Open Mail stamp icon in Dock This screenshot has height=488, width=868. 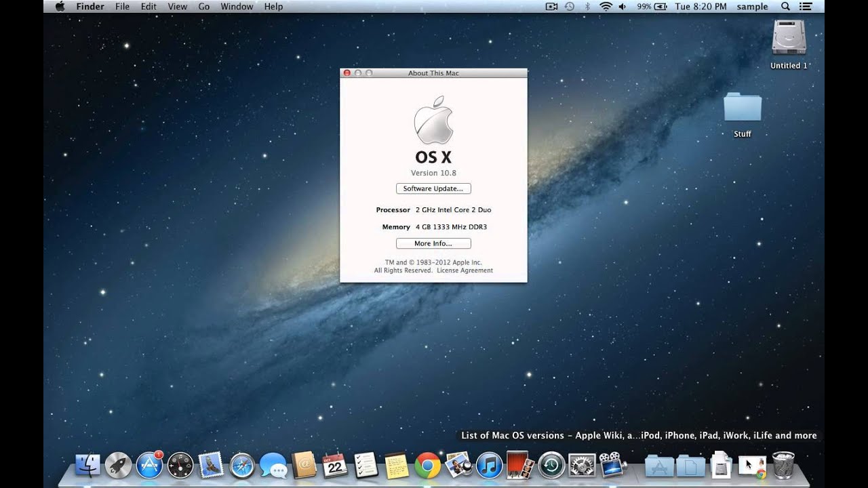[x=211, y=465]
